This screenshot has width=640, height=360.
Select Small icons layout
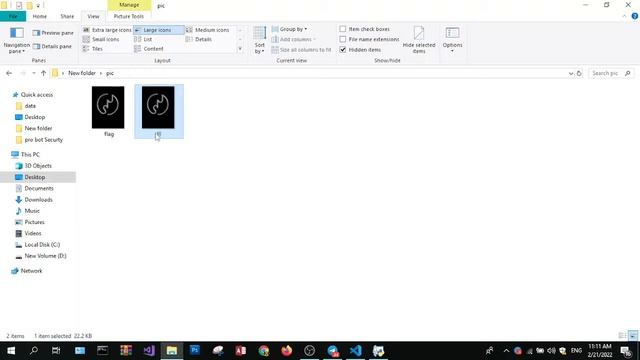coord(101,39)
